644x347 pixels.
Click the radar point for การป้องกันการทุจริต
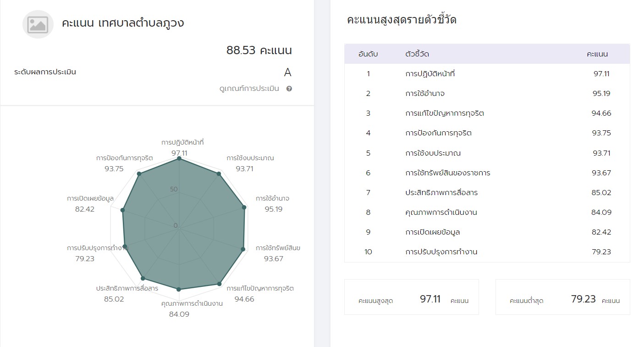tap(139, 174)
